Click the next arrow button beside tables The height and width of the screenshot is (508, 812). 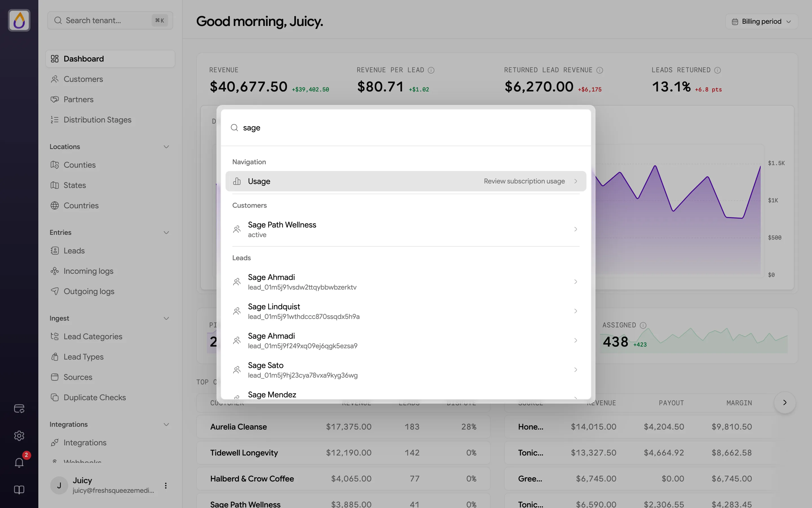pyautogui.click(x=785, y=402)
